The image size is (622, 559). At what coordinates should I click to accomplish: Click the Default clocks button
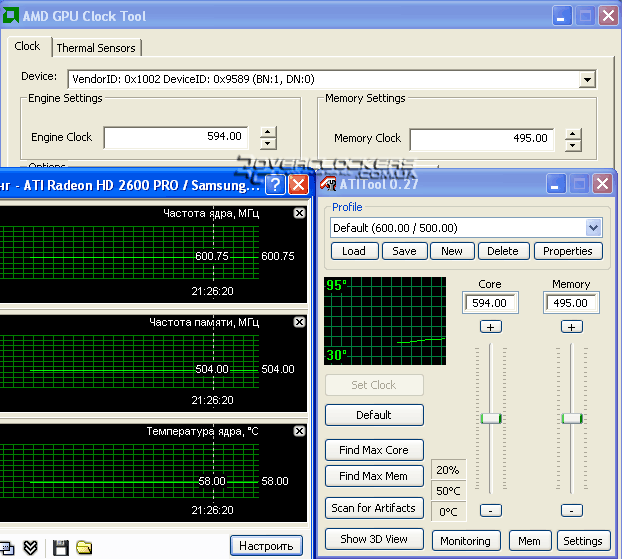374,415
